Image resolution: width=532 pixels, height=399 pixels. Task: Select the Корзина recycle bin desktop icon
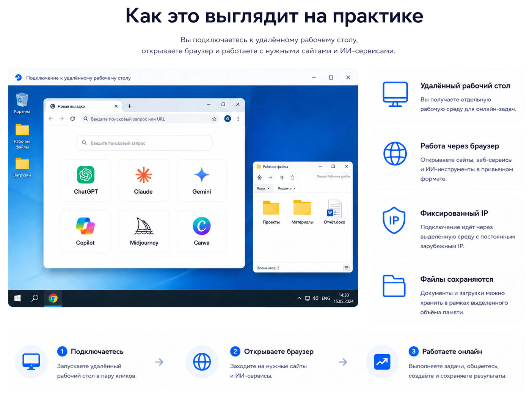click(x=22, y=103)
